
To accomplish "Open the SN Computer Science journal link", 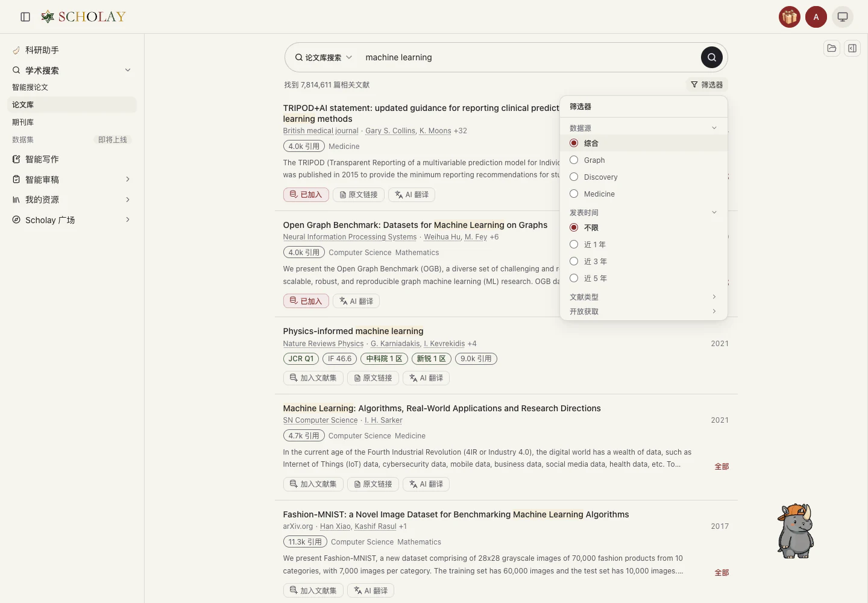I will click(321, 420).
